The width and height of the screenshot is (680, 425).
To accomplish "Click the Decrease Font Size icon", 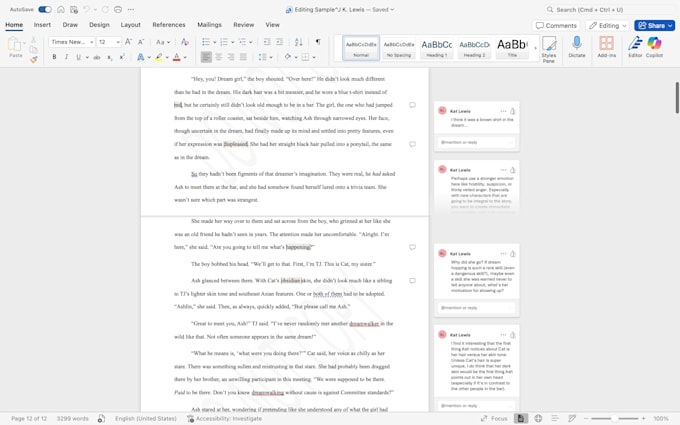I will tap(141, 42).
